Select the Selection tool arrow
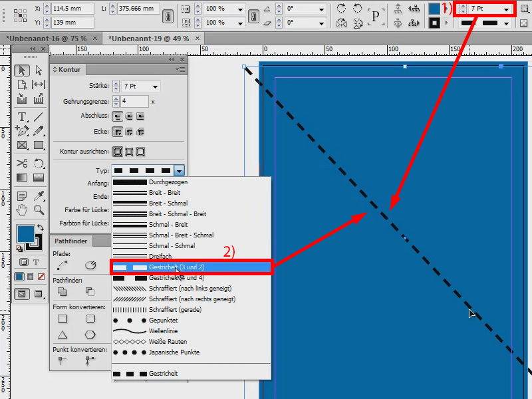 click(x=22, y=70)
